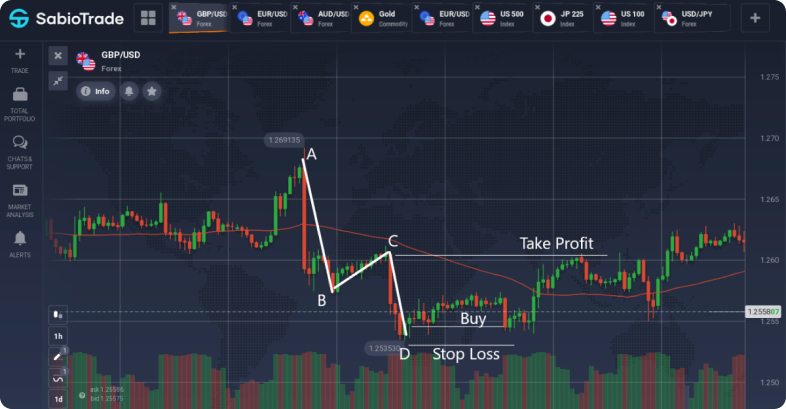Screen dimensions: 786x409
Task: Open the candlestick chart type selector
Action: (58, 315)
